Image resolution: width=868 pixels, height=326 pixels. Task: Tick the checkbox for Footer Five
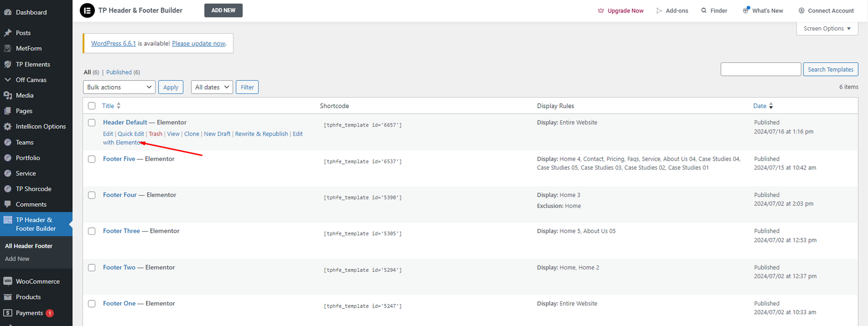coord(92,159)
